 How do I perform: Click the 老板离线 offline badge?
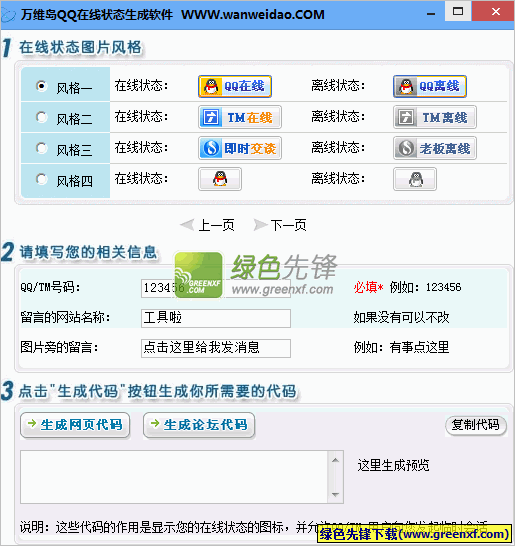435,148
